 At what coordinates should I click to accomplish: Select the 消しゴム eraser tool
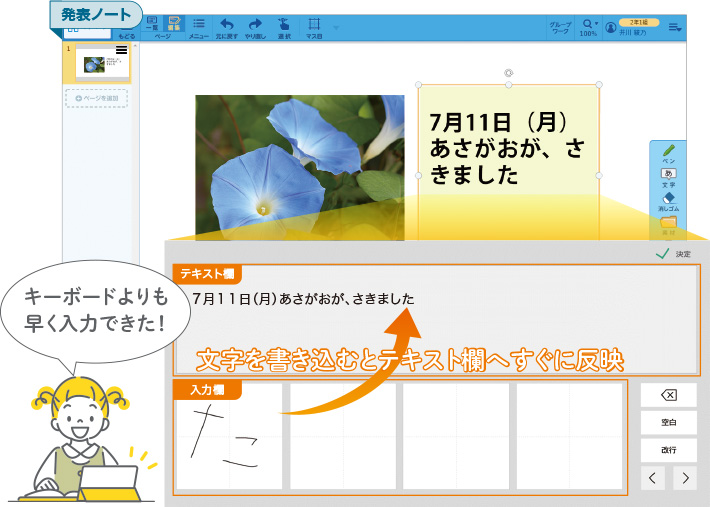(669, 200)
